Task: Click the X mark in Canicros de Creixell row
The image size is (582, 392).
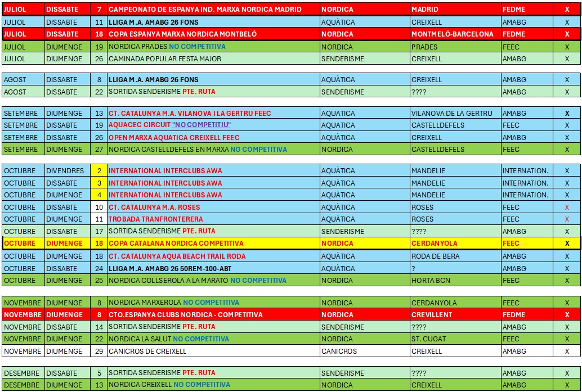Action: click(x=567, y=352)
